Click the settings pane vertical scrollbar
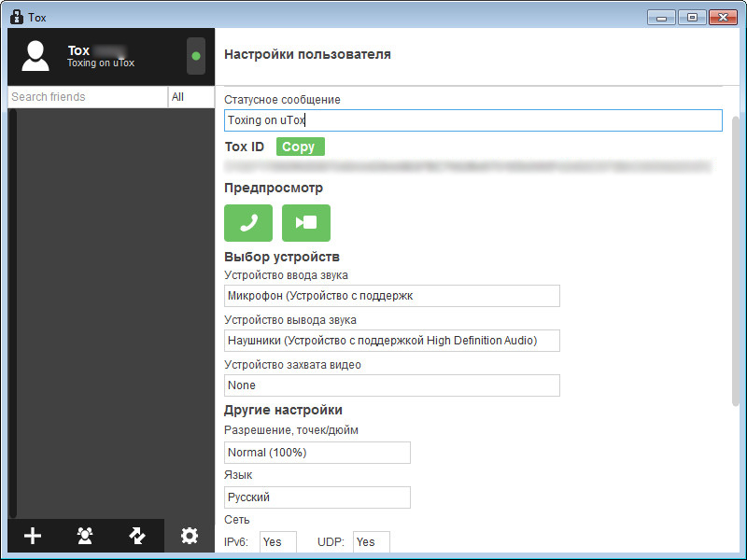The image size is (747, 560). 736,261
